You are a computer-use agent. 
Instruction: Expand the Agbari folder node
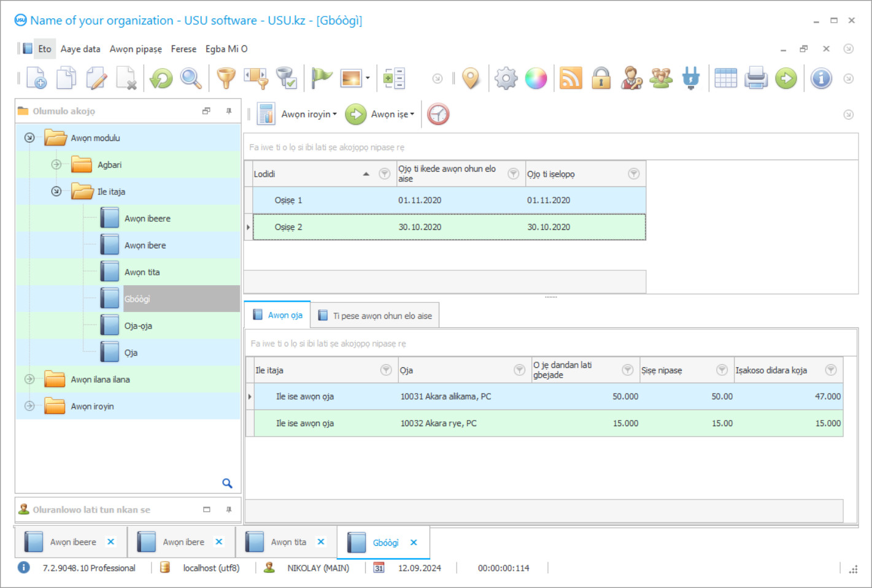tap(56, 164)
